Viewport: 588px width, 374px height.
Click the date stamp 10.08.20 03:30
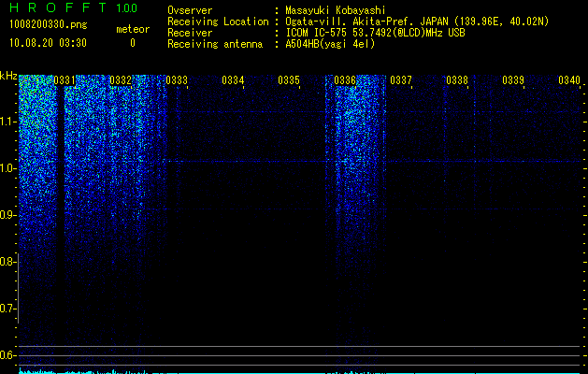[x=48, y=43]
